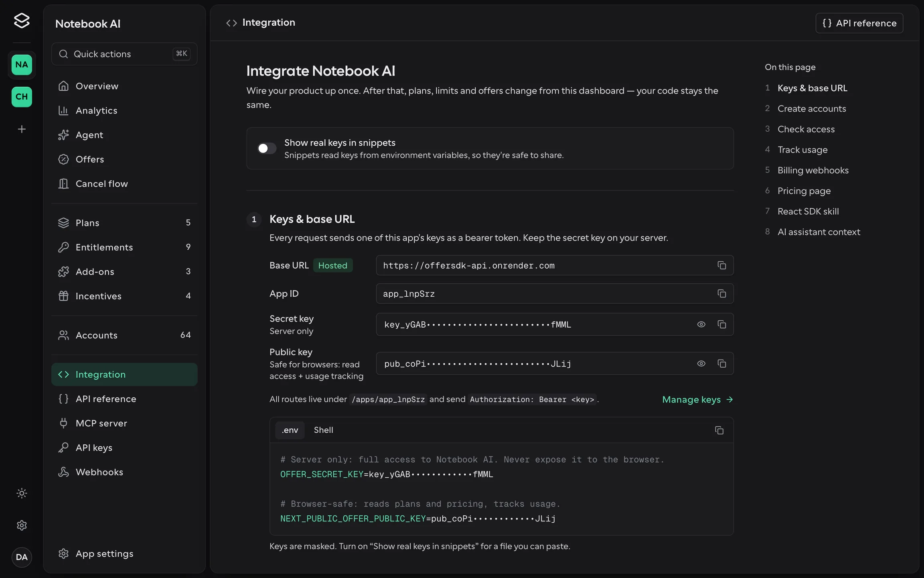Jump to React SDK skill section
This screenshot has width=924, height=578.
pyautogui.click(x=808, y=211)
